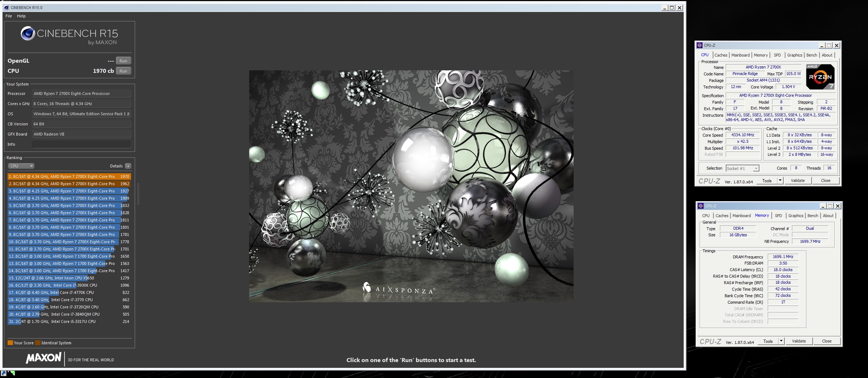Minimize the lower CPU-Z window
The height and width of the screenshot is (378, 868).
click(x=822, y=206)
